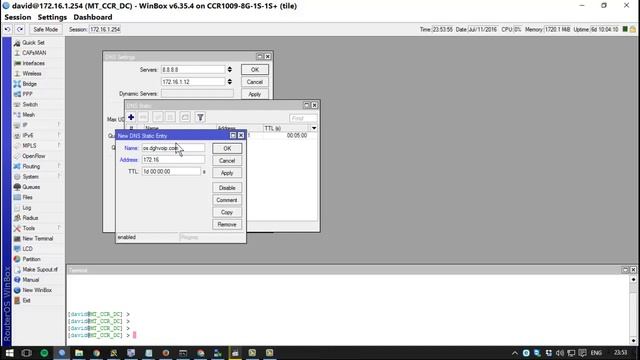Add a new DNS static entry with the plus icon
The width and height of the screenshot is (640, 360).
(131, 117)
